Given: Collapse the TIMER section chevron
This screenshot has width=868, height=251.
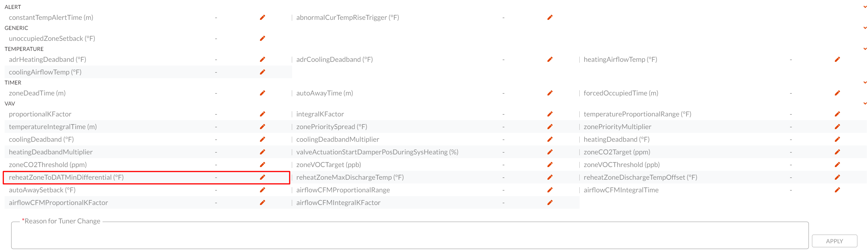Looking at the screenshot, I should coord(865,83).
